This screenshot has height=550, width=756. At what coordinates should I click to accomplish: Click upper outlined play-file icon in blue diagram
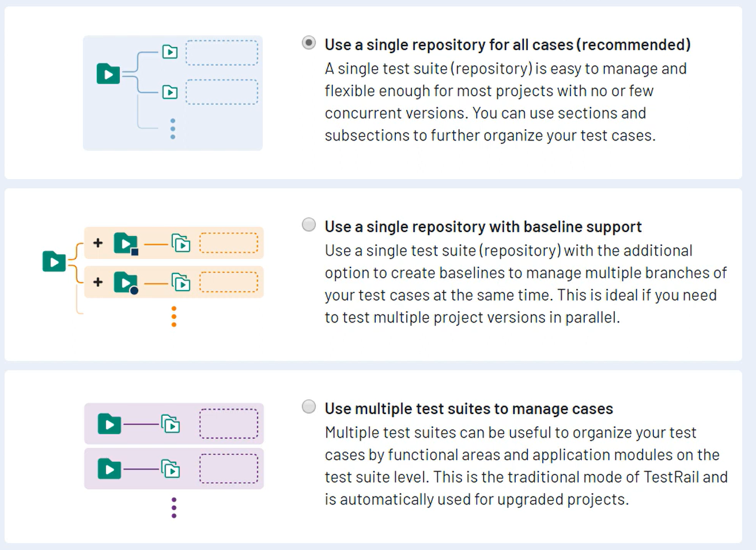pos(170,52)
